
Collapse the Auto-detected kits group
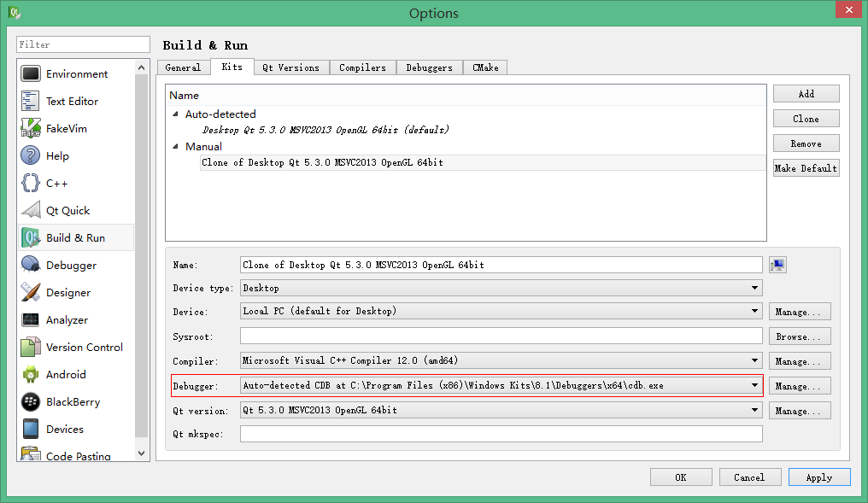(177, 114)
